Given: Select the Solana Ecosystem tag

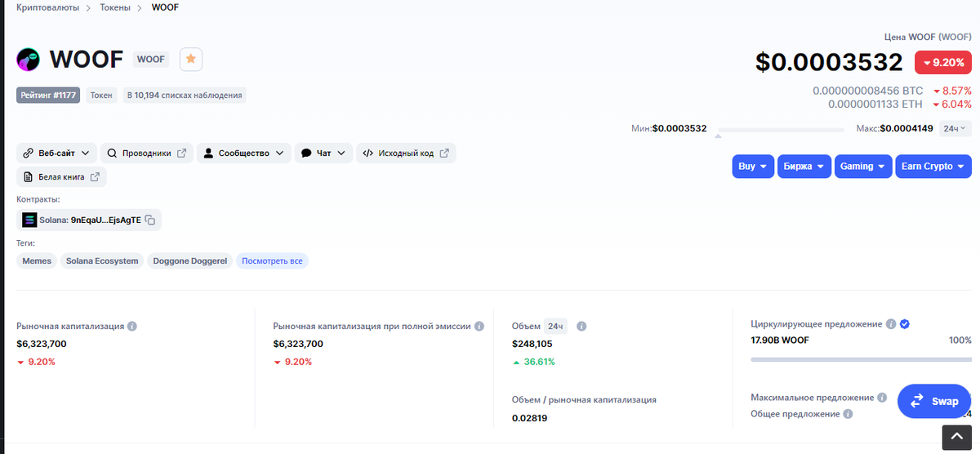Looking at the screenshot, I should [102, 260].
